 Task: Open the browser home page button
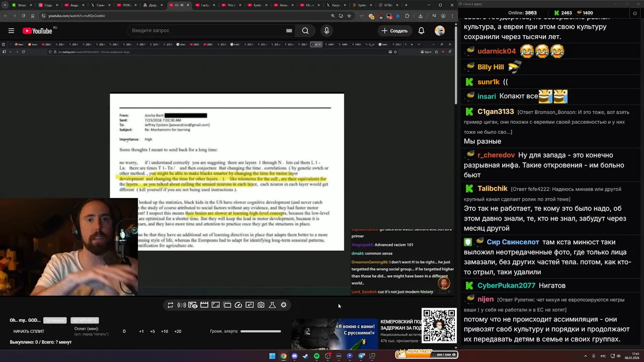pyautogui.click(x=33, y=16)
